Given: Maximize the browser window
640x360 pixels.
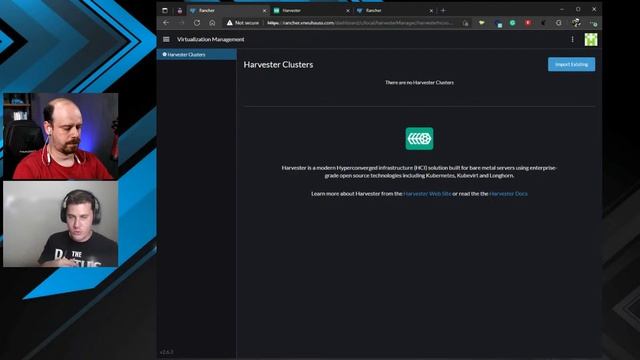Looking at the screenshot, I should [x=578, y=9].
